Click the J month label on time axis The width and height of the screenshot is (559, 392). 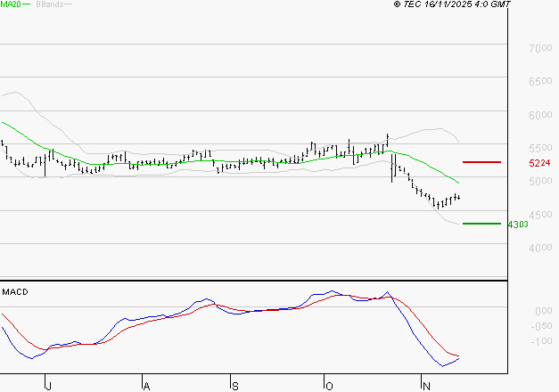(49, 386)
